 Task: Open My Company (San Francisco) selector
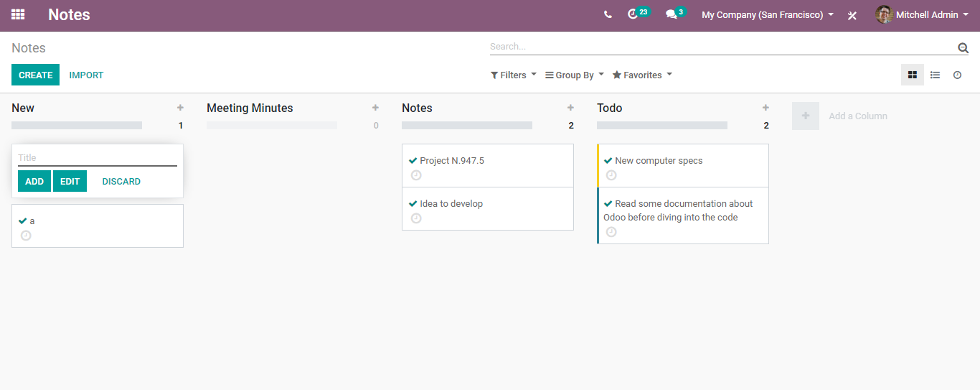click(768, 14)
